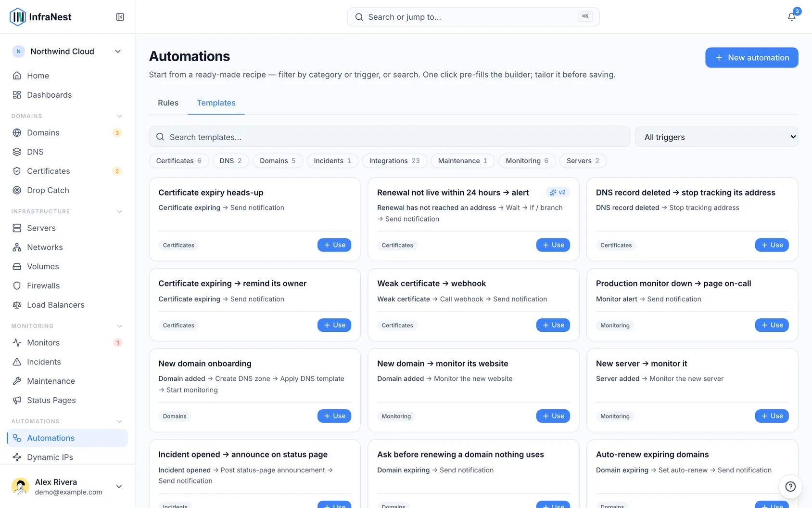Image resolution: width=812 pixels, height=508 pixels.
Task: Open Status Pages megaphone icon
Action: (x=17, y=400)
